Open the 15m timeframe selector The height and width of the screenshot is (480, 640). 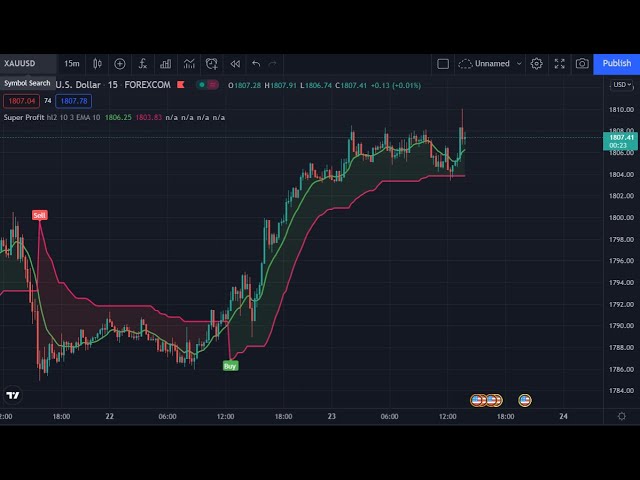click(73, 63)
